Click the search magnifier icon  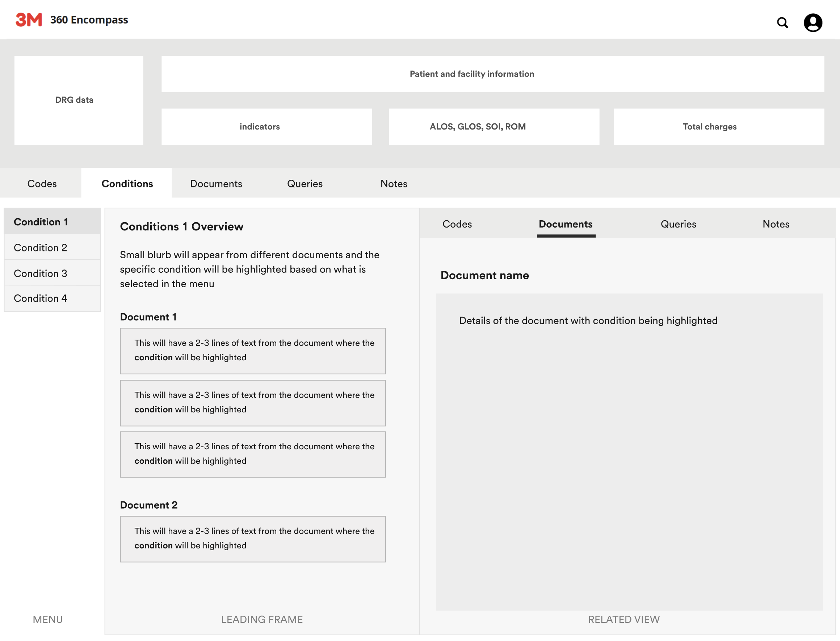coord(782,23)
